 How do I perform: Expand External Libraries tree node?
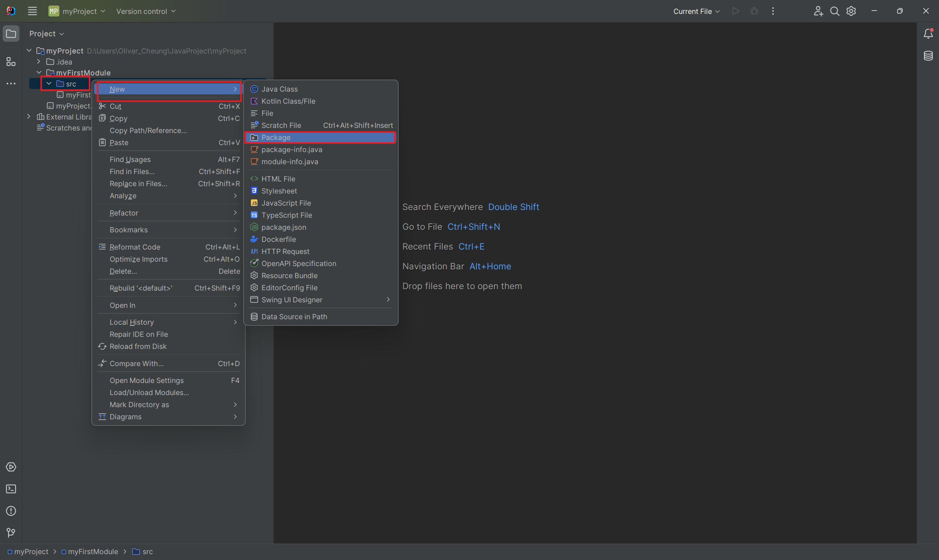[x=29, y=117]
